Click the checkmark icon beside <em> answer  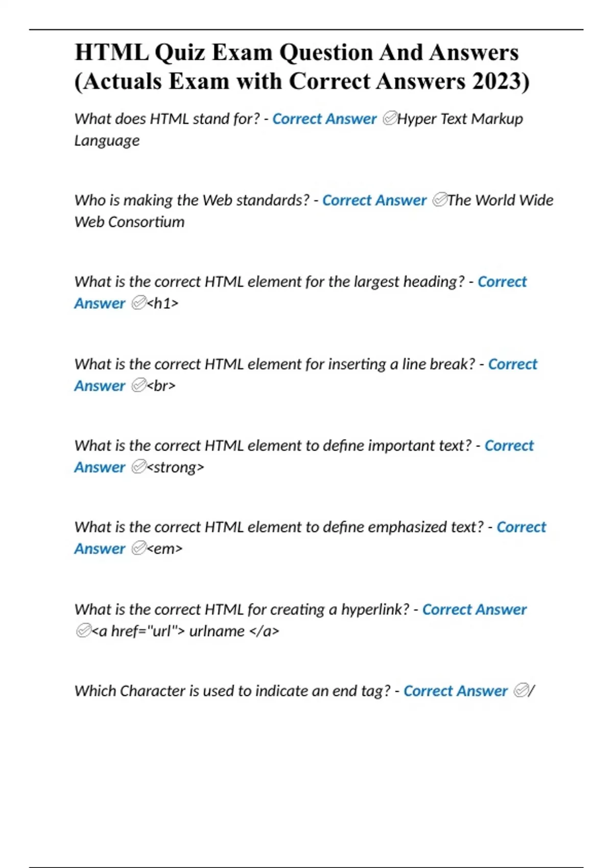[x=138, y=549]
